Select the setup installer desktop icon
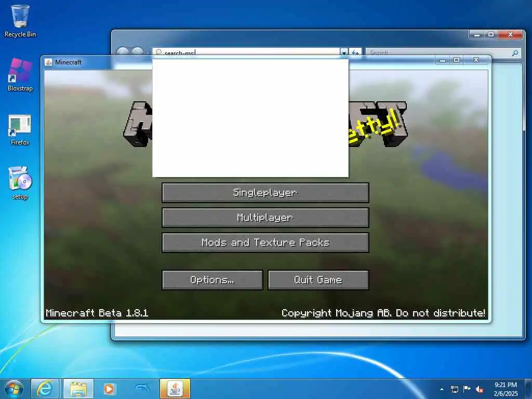 pyautogui.click(x=20, y=183)
